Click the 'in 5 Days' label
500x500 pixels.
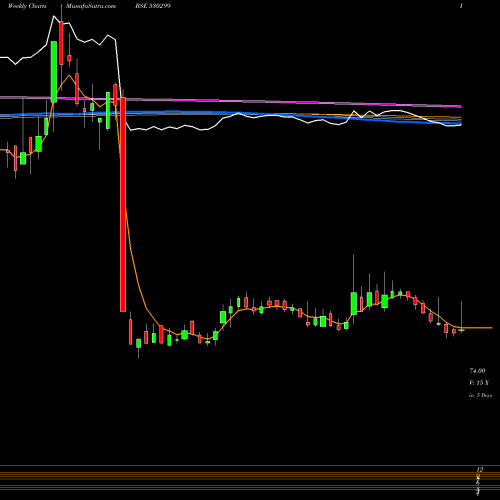[x=480, y=395]
